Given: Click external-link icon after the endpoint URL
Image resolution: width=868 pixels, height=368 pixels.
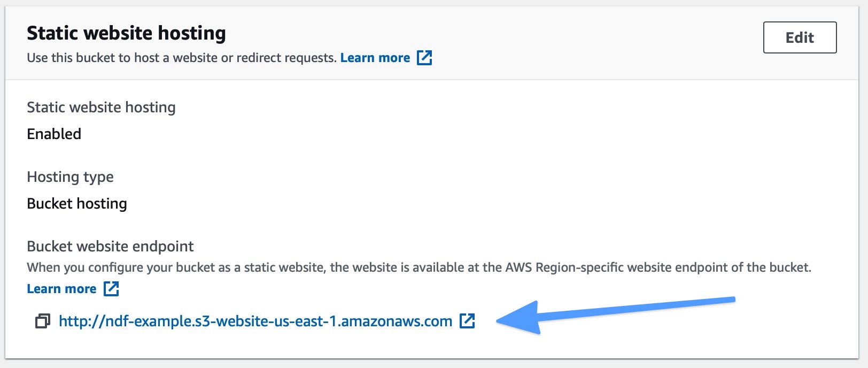Looking at the screenshot, I should point(467,321).
